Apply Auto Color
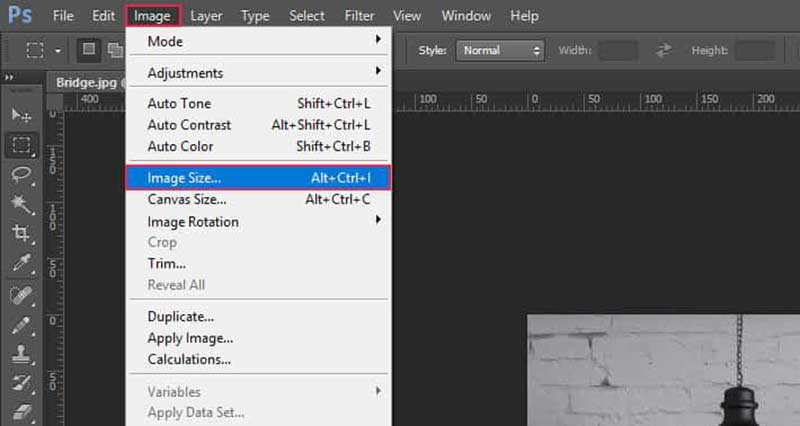The height and width of the screenshot is (426, 800). [259, 146]
